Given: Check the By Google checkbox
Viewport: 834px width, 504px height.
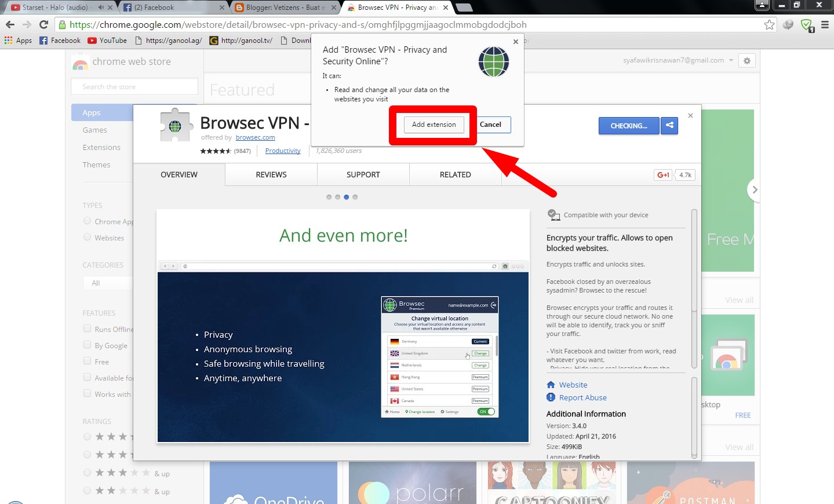Looking at the screenshot, I should (87, 345).
